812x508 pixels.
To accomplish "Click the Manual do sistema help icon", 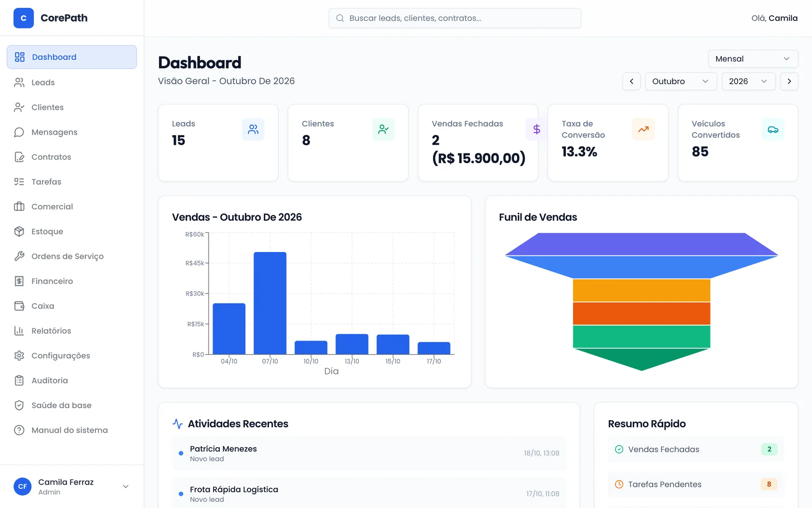I will coord(19,430).
